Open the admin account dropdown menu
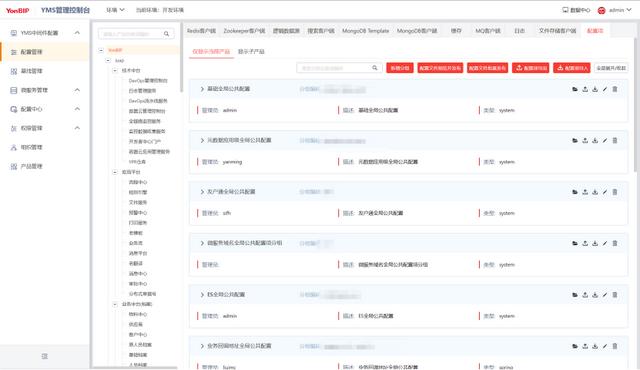Viewport: 640px width, 370px height. pos(620,10)
